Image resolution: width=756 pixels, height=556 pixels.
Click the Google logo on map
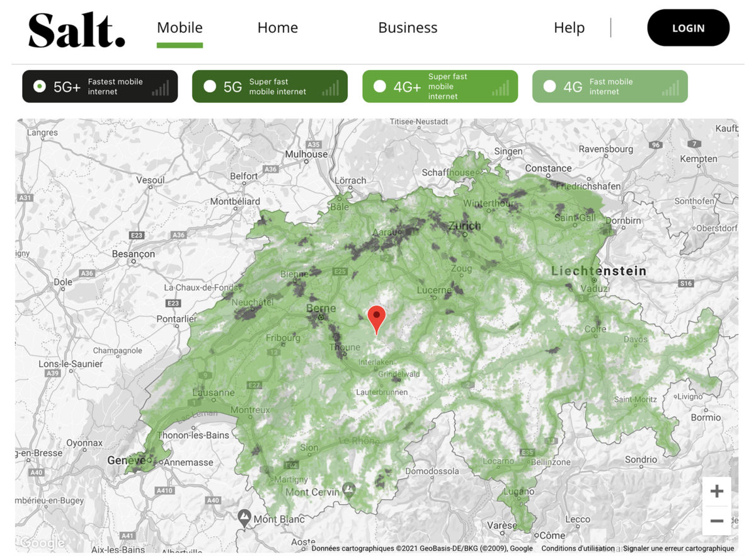(42, 543)
